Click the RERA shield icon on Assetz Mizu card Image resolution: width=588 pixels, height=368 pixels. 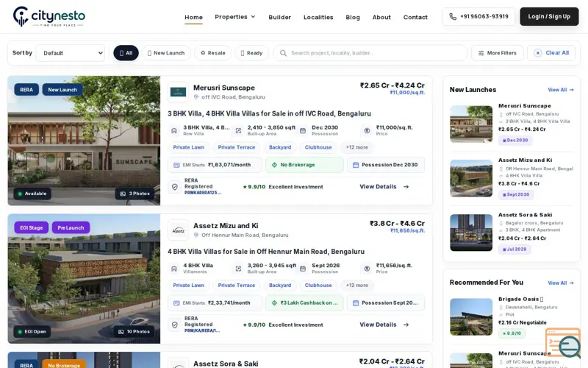(174, 325)
